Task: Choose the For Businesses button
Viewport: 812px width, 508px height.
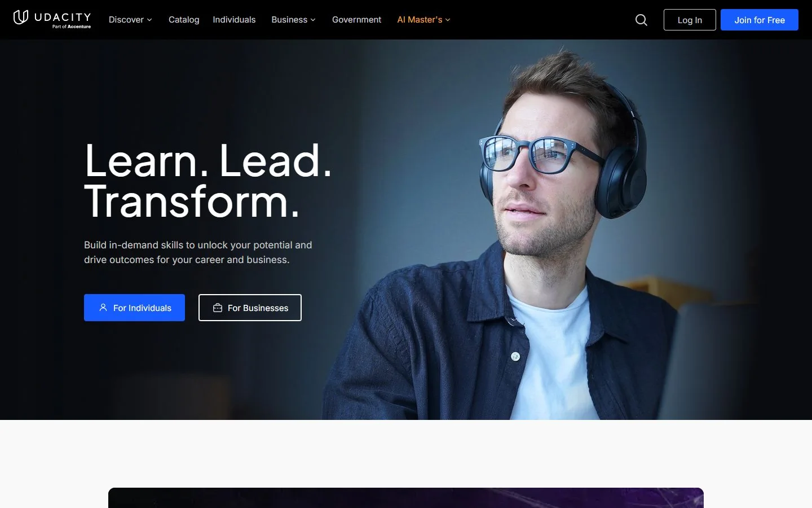Action: coord(250,308)
